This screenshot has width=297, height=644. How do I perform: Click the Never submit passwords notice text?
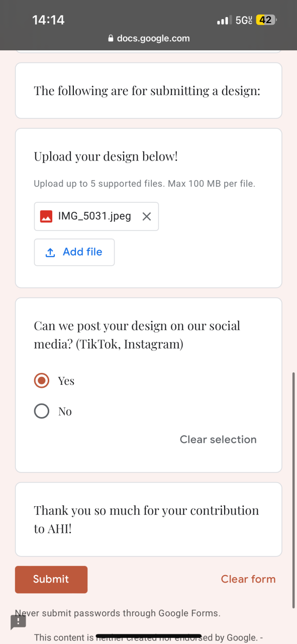[x=118, y=613]
